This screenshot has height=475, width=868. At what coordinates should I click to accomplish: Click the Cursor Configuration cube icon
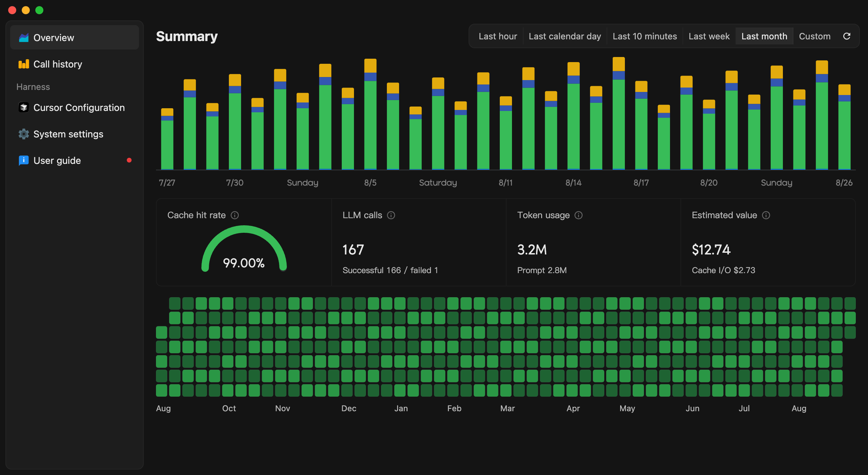[x=24, y=108]
